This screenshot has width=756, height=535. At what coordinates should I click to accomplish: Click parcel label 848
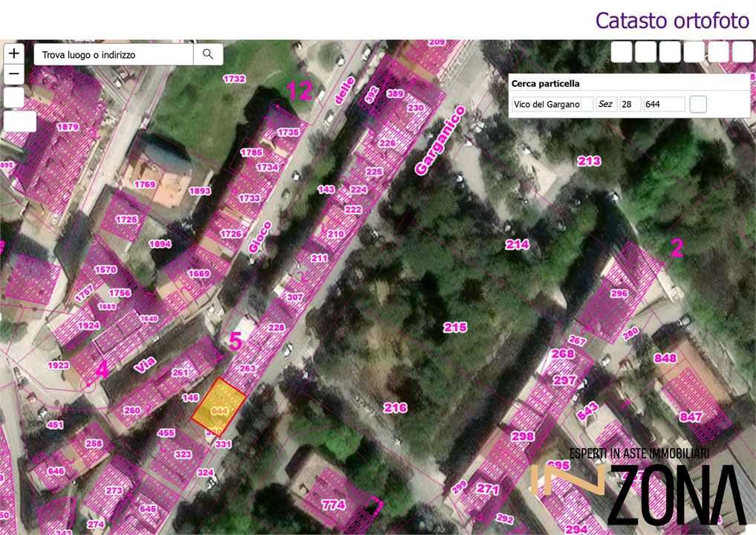665,358
